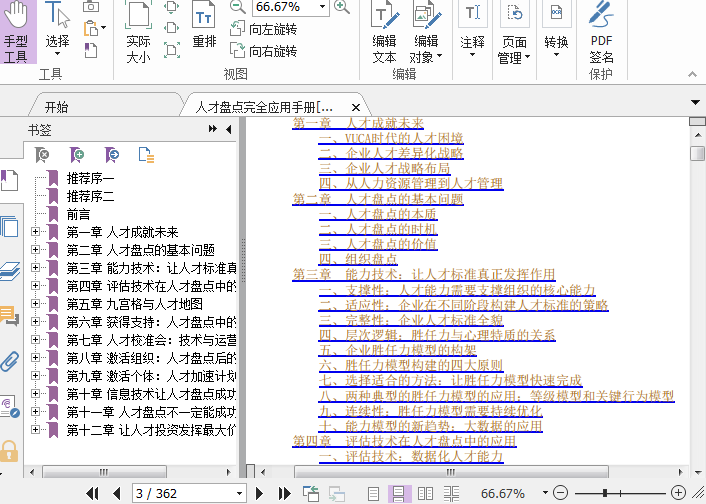Open the Attachments paperclip sidebar icon
Screen dimensions: 706x504
[x=9, y=361]
